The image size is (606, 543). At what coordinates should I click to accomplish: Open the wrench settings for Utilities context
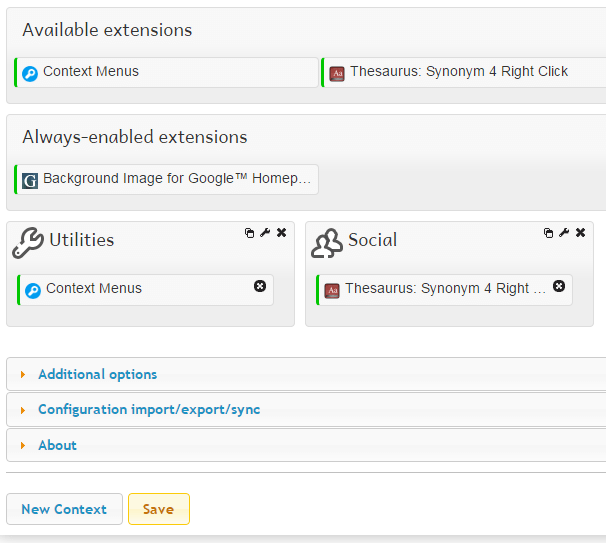point(265,233)
